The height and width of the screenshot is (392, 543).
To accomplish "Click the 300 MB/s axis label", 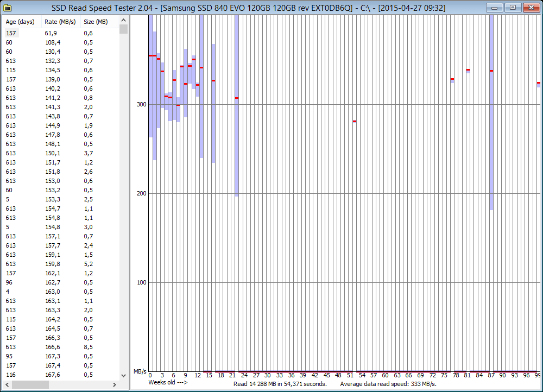I will tap(142, 105).
